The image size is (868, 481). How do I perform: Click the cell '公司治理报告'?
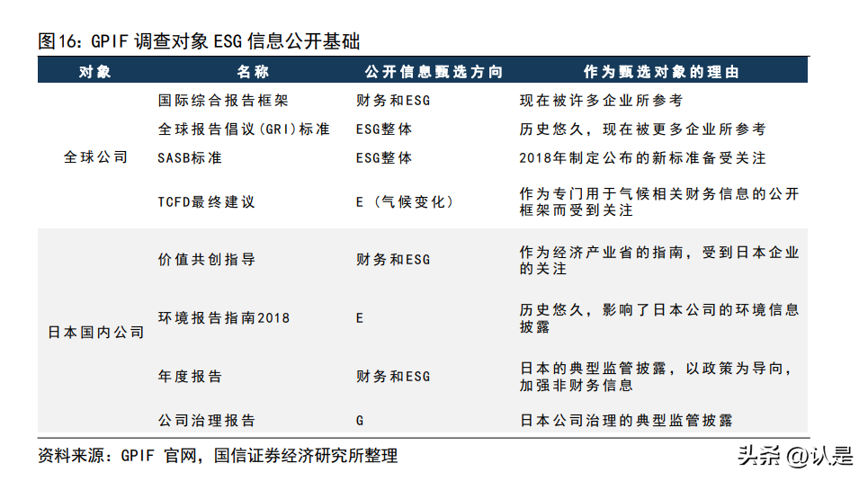click(x=207, y=421)
